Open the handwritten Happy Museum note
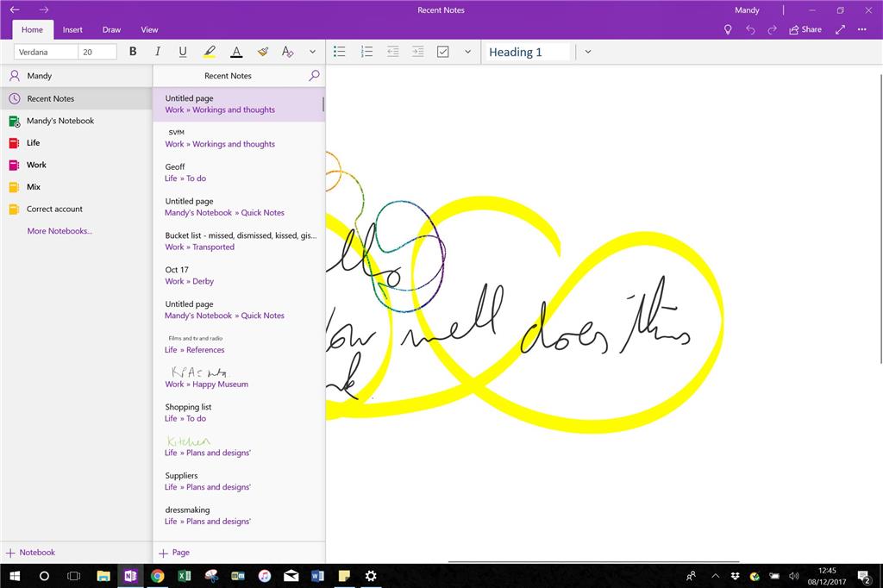This screenshot has height=588, width=883. tap(238, 378)
